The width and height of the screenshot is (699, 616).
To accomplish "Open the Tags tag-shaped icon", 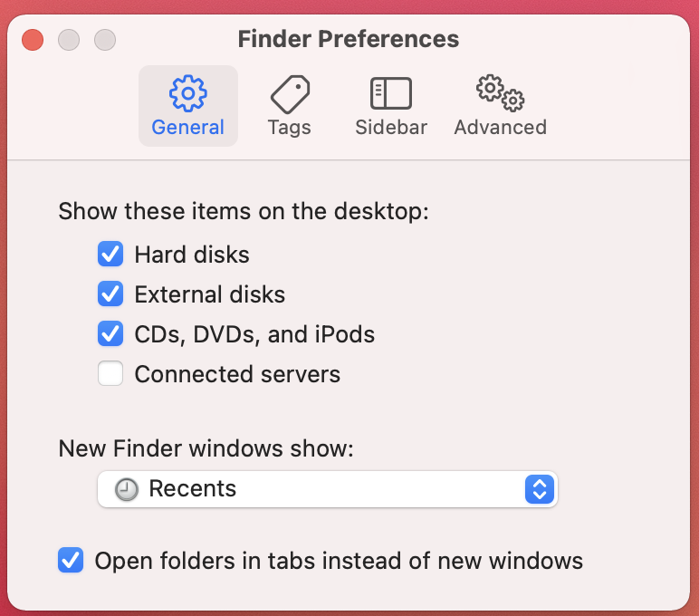I will click(290, 94).
